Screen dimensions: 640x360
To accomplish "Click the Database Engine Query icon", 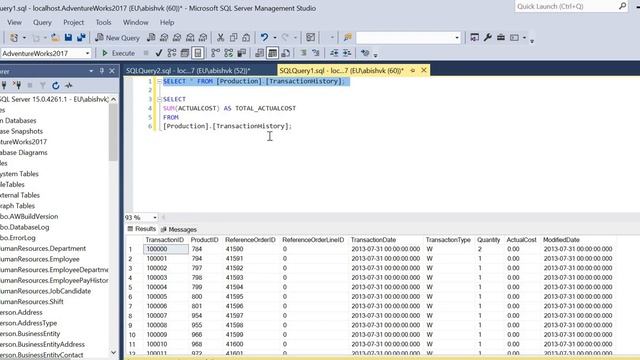I will point(151,38).
